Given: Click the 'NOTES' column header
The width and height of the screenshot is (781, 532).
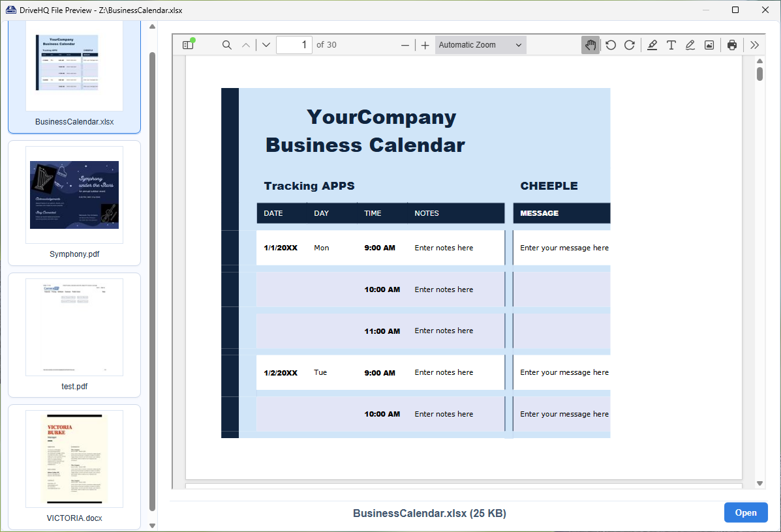Looking at the screenshot, I should point(427,213).
